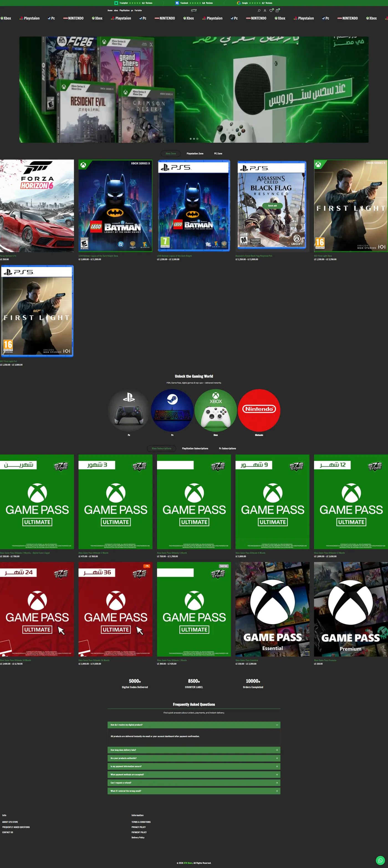Open the search icon in the header

tap(259, 11)
